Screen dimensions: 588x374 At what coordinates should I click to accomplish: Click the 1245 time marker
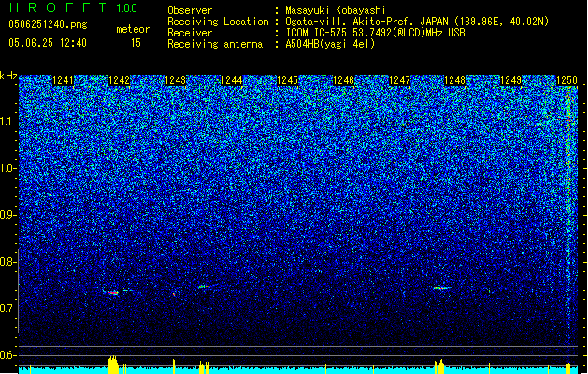click(x=287, y=80)
